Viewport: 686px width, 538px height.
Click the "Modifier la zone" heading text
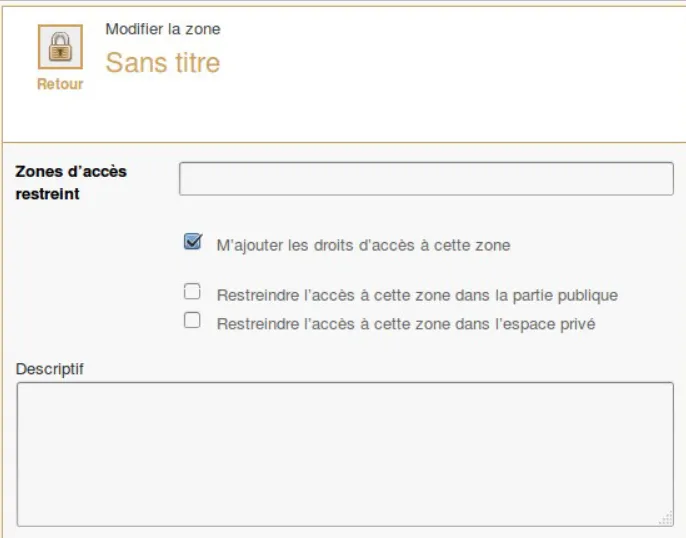tap(163, 29)
